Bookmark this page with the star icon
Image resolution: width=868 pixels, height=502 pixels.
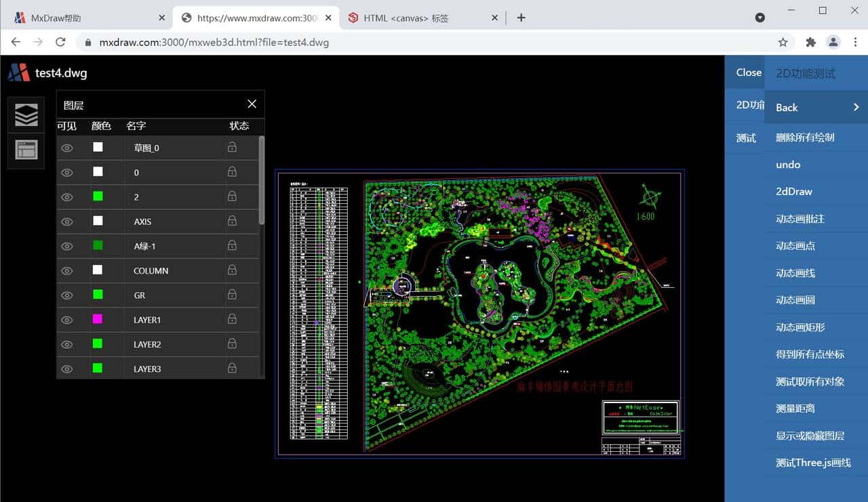coord(783,42)
